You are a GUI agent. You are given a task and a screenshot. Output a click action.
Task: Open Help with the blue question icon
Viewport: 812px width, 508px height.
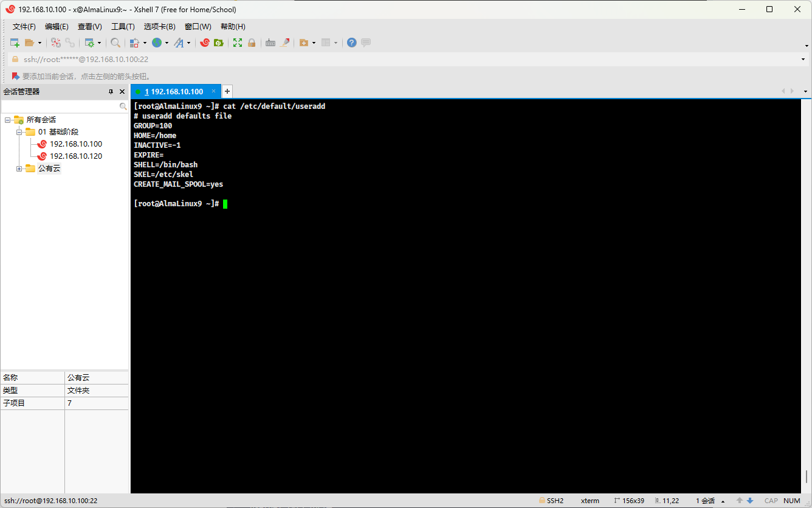tap(351, 43)
